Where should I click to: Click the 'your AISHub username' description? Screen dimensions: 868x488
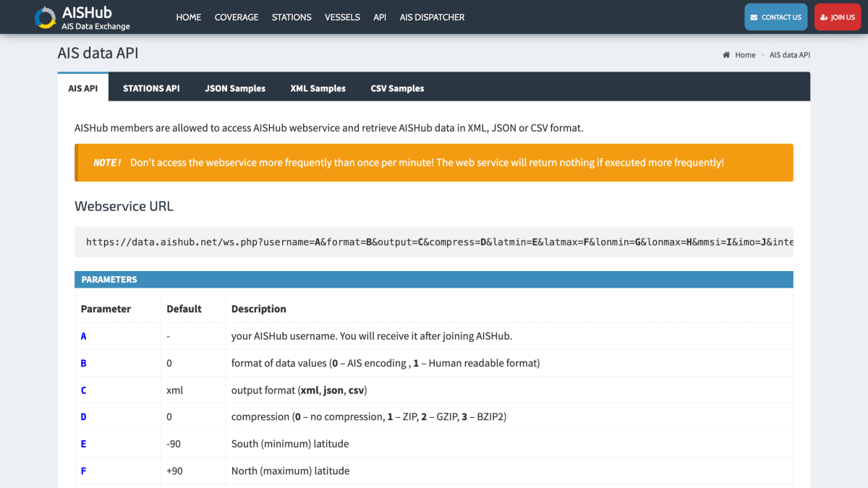click(x=372, y=336)
